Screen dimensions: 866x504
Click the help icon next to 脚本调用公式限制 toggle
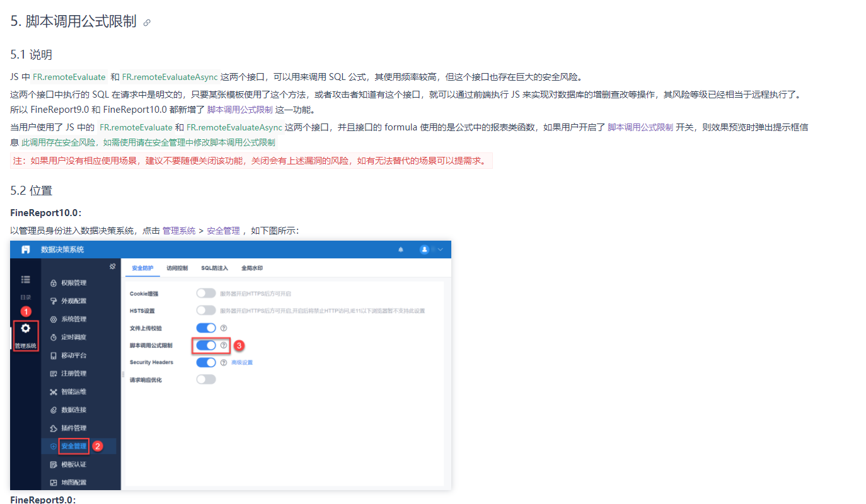[x=223, y=345]
